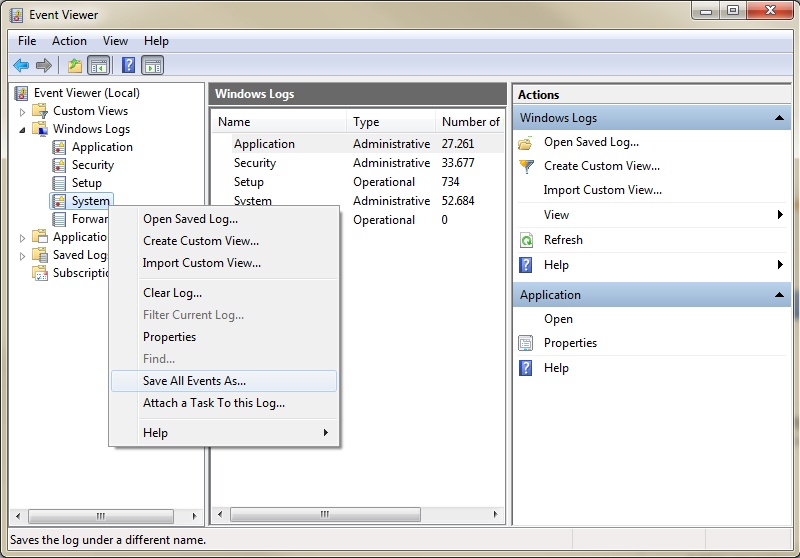Choose Attach a Task To this Log
Image resolution: width=800 pixels, height=558 pixels.
pyautogui.click(x=224, y=403)
